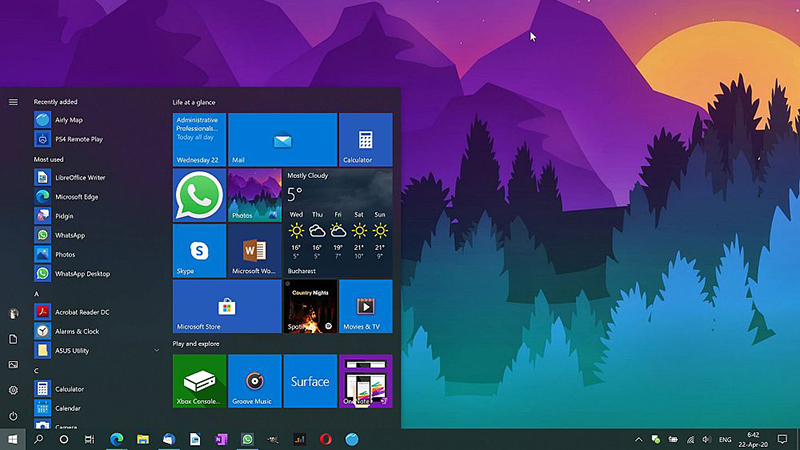
Task: Open the Bucharest weather tile
Action: [338, 223]
